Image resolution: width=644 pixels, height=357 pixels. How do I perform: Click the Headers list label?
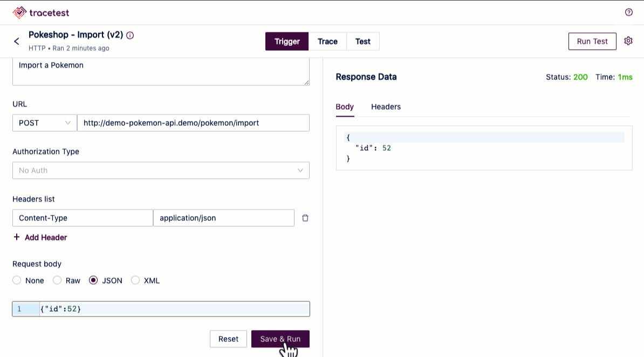tap(33, 199)
